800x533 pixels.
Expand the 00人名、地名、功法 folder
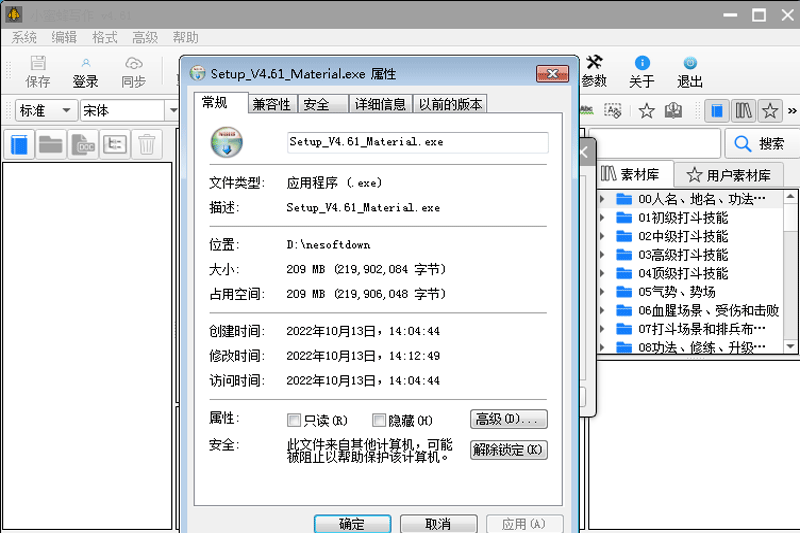(603, 199)
